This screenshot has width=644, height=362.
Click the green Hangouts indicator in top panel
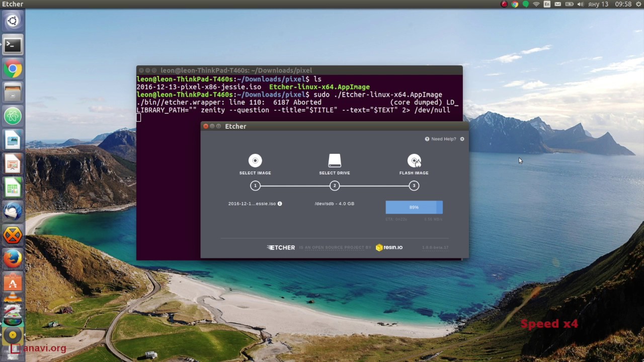pyautogui.click(x=525, y=4)
